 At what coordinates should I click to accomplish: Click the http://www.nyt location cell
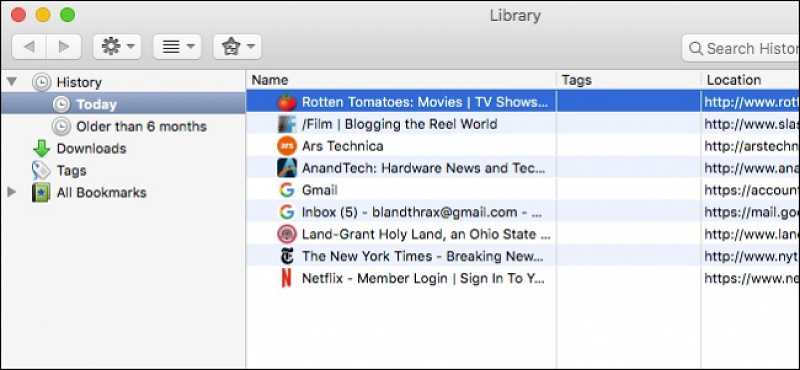[751, 256]
